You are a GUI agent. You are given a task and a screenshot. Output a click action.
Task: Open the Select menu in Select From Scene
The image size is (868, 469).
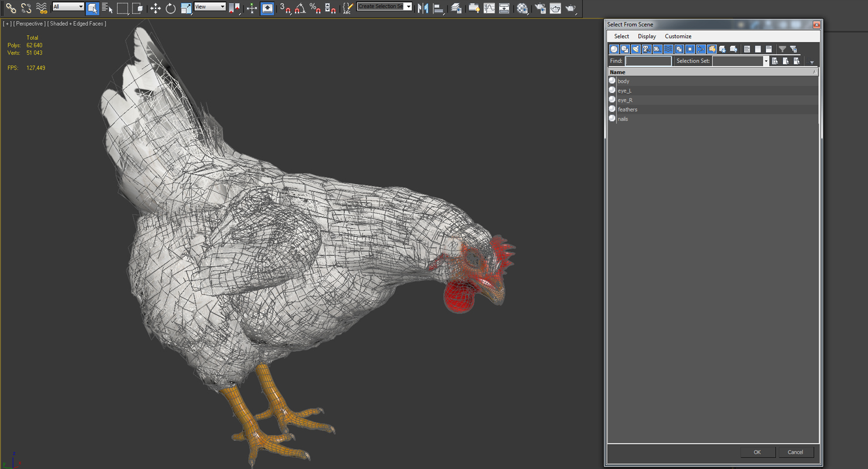(622, 36)
